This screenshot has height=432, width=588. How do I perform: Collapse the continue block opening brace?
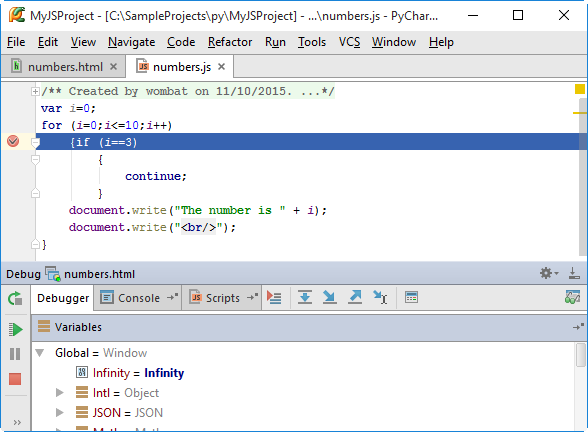(x=35, y=160)
